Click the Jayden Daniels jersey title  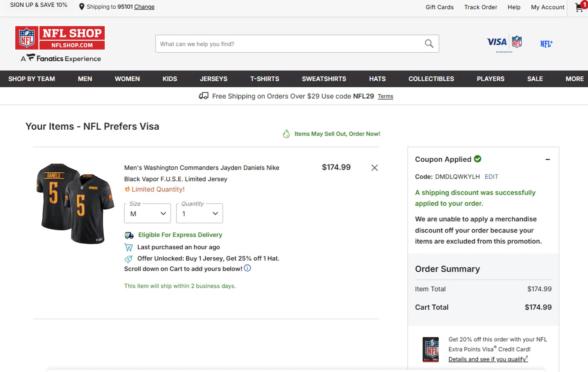[x=201, y=173]
